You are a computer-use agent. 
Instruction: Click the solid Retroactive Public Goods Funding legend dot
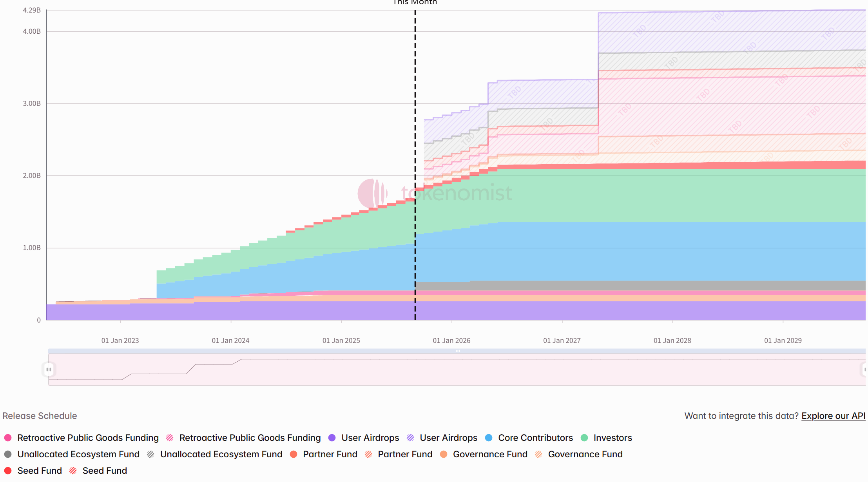(8, 438)
